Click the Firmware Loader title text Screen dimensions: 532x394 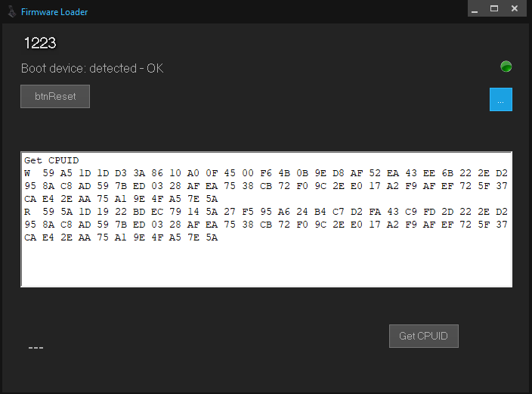point(54,12)
